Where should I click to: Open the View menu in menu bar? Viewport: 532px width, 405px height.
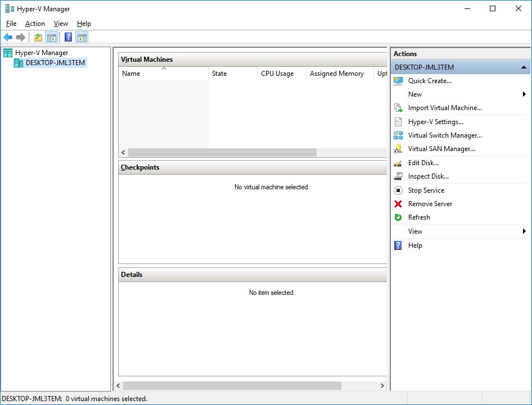61,24
